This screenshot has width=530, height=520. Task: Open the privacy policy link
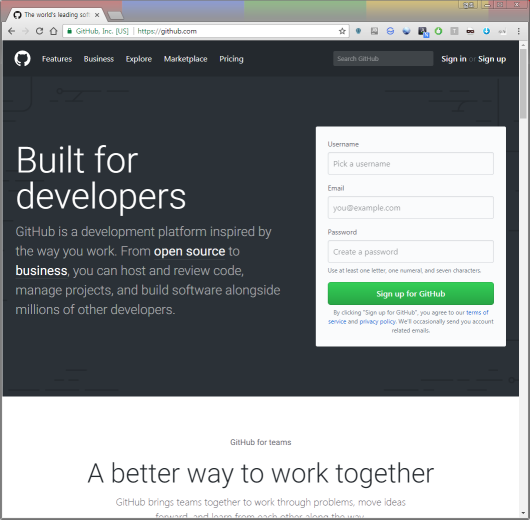pos(377,322)
